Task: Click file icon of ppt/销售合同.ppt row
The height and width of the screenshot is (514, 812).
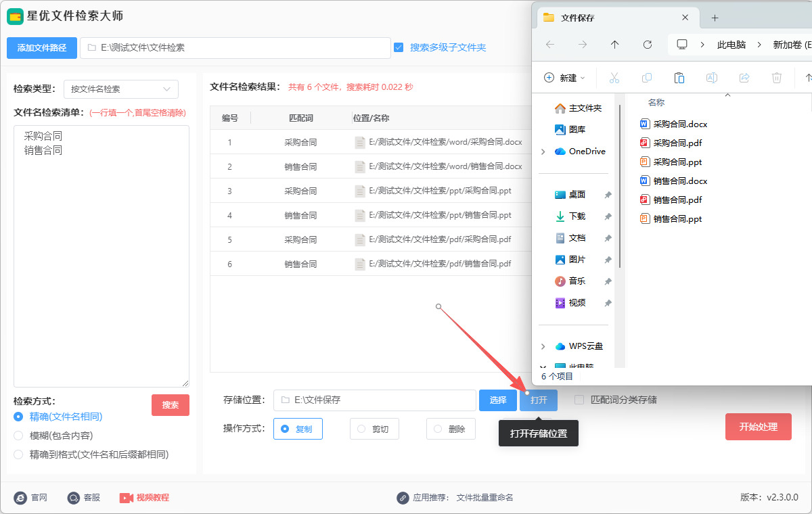Action: click(x=360, y=215)
